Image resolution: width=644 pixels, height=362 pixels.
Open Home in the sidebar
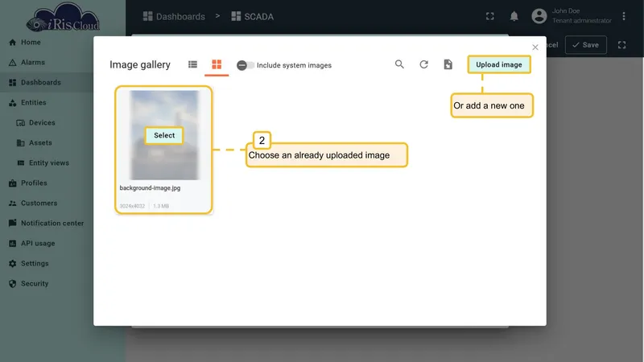pyautogui.click(x=47, y=43)
